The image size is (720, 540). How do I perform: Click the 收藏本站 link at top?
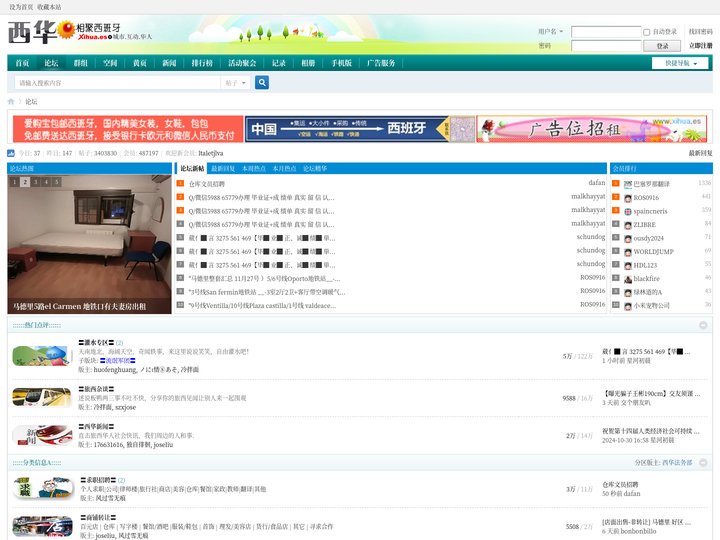point(49,7)
